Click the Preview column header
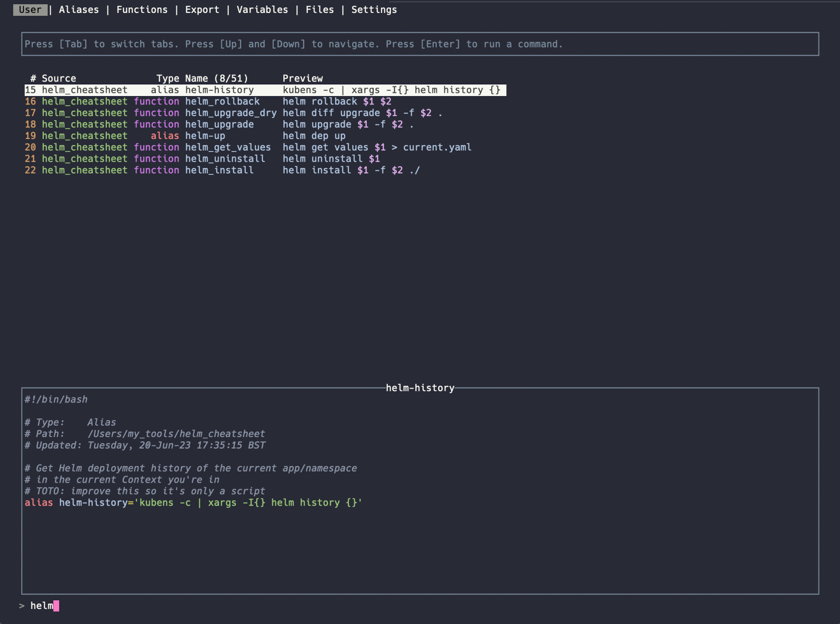This screenshot has height=624, width=840. [302, 78]
